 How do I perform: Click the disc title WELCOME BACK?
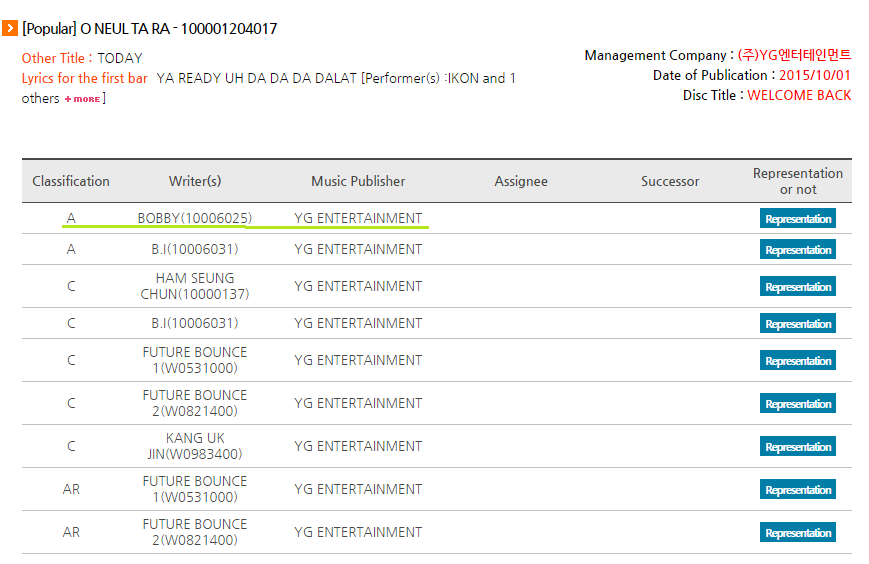(799, 95)
